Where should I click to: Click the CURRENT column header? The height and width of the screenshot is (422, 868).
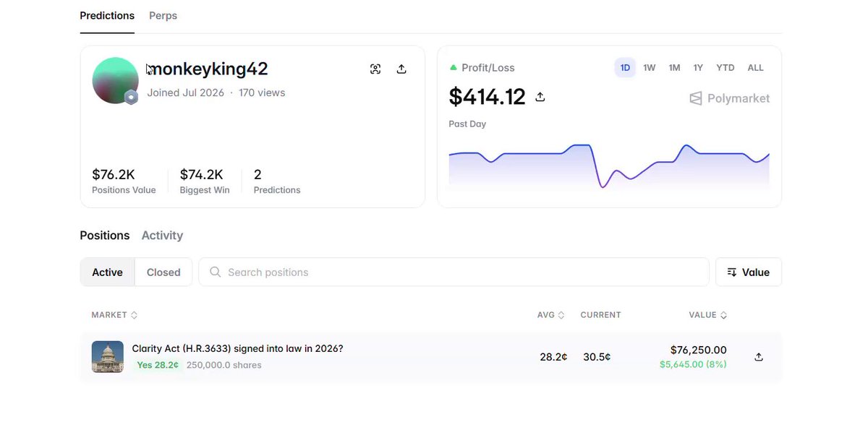pyautogui.click(x=600, y=315)
